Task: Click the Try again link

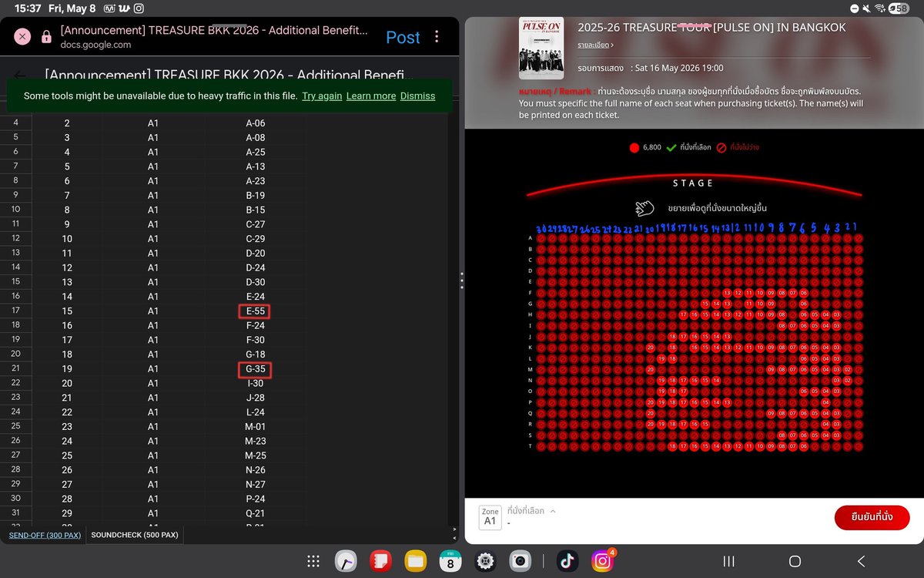Action: (322, 96)
